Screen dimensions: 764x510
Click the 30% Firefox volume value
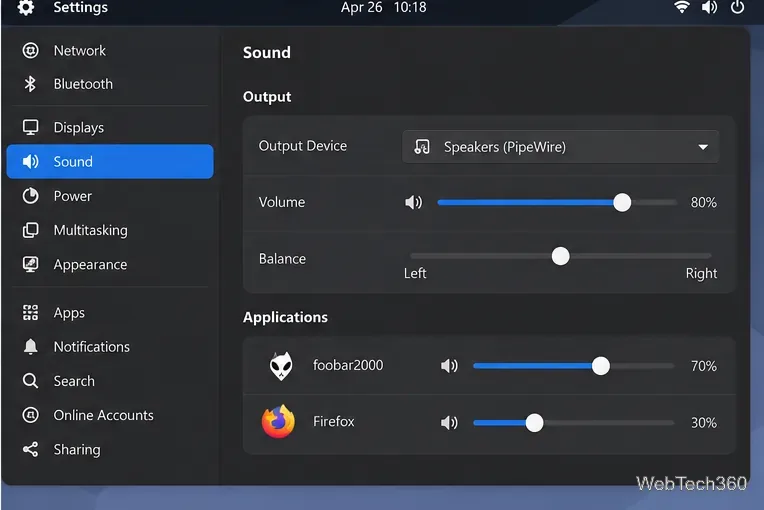coord(704,423)
